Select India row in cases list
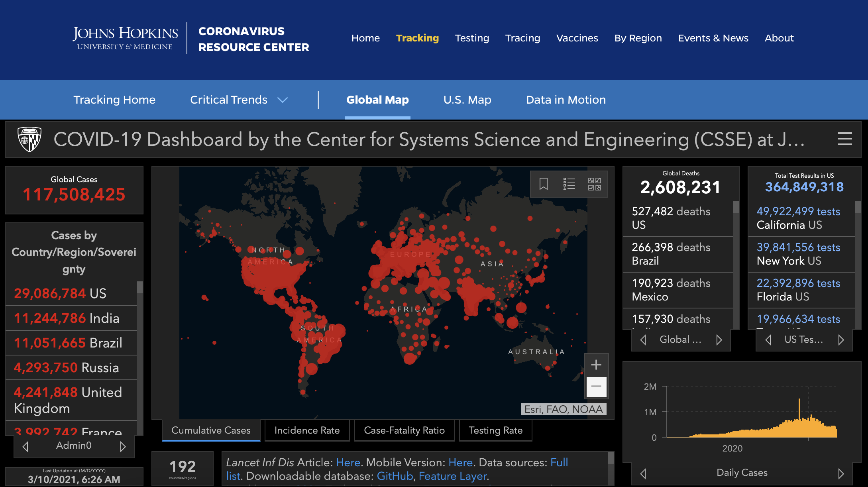Viewport: 868px width, 487px height. (71, 318)
